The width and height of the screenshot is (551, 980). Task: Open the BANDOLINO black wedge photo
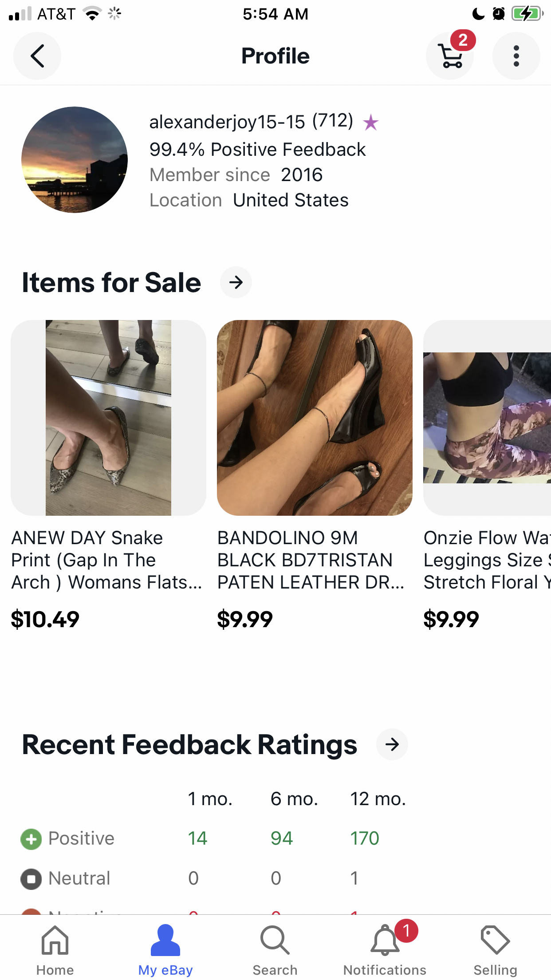click(x=315, y=418)
